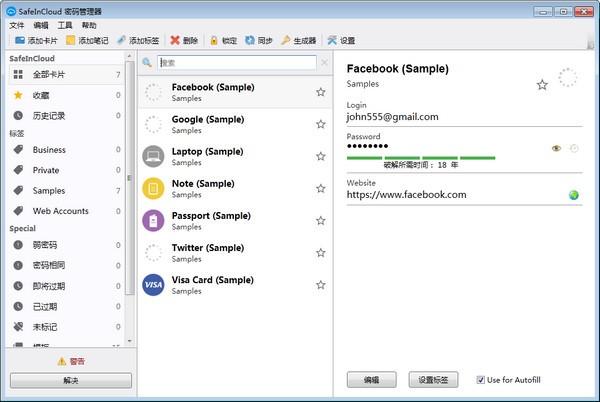This screenshot has height=402, width=600.
Task: Star the Google (Sample) list entry
Action: (x=321, y=124)
